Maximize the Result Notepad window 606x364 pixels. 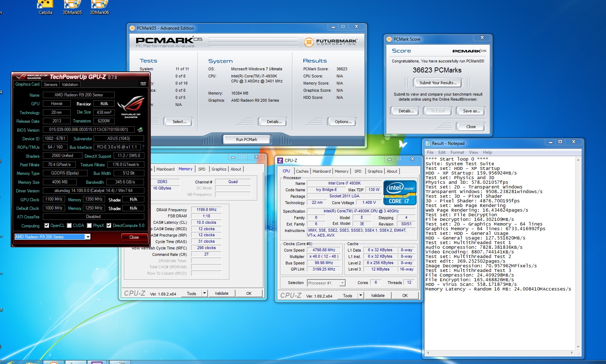pyautogui.click(x=560, y=142)
